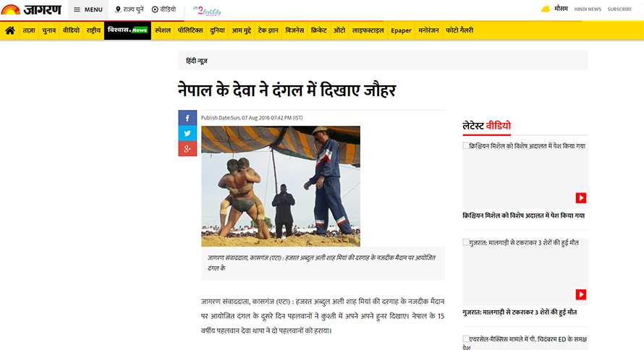This screenshot has width=644, height=350.
Task: Share article via Google Plus icon
Action: coord(187,148)
